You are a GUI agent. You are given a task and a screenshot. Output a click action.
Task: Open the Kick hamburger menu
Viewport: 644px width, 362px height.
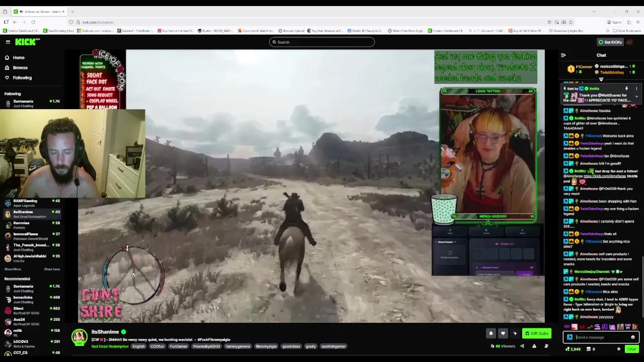8,42
